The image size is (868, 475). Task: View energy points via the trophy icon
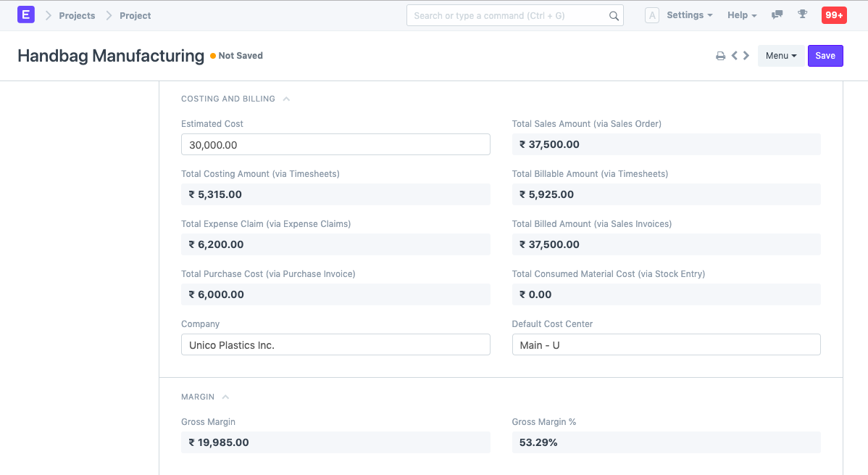point(802,15)
